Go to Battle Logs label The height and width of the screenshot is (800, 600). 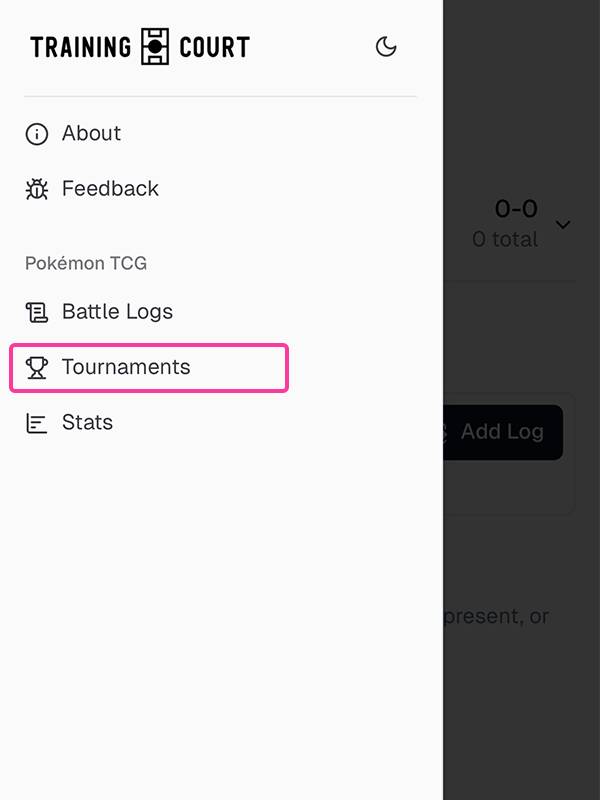[x=117, y=312]
